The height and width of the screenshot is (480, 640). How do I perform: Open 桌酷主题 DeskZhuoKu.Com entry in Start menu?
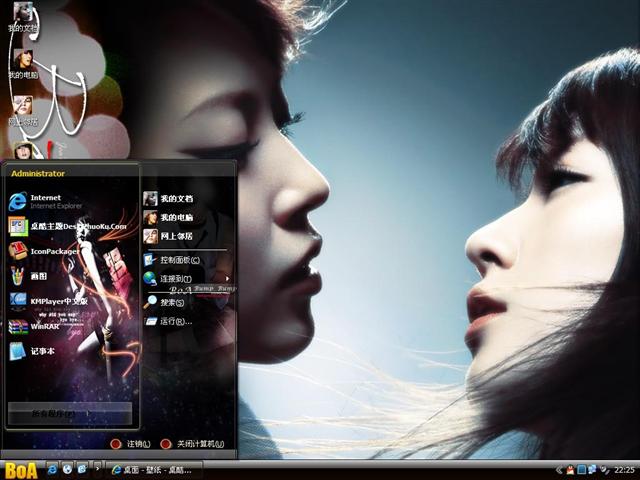[x=67, y=227]
